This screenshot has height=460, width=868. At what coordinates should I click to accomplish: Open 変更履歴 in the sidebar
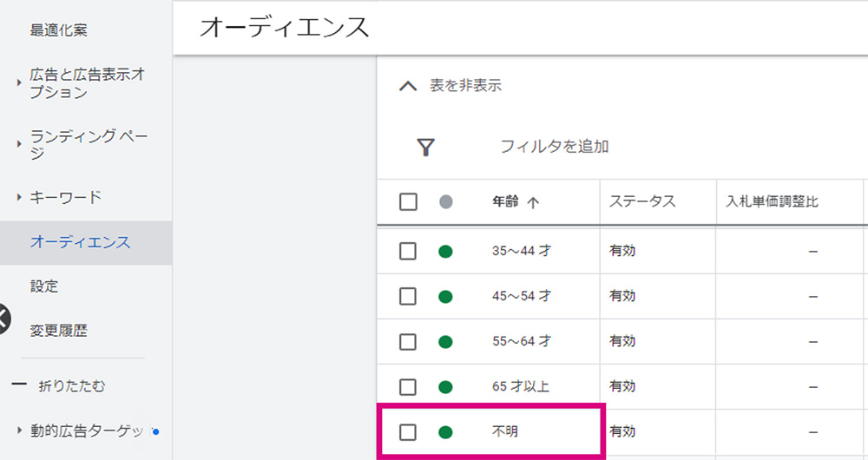pos(59,331)
